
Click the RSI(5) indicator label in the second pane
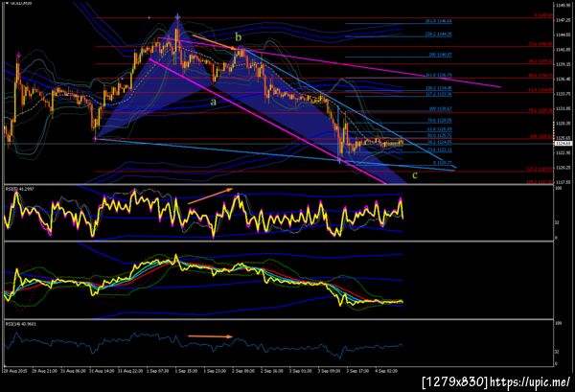(19, 189)
